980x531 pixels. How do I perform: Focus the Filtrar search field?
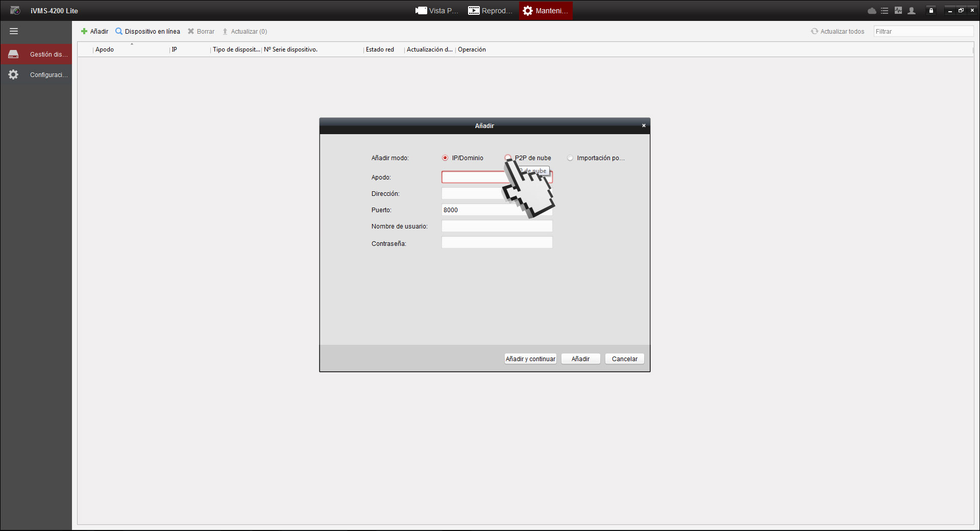[923, 31]
